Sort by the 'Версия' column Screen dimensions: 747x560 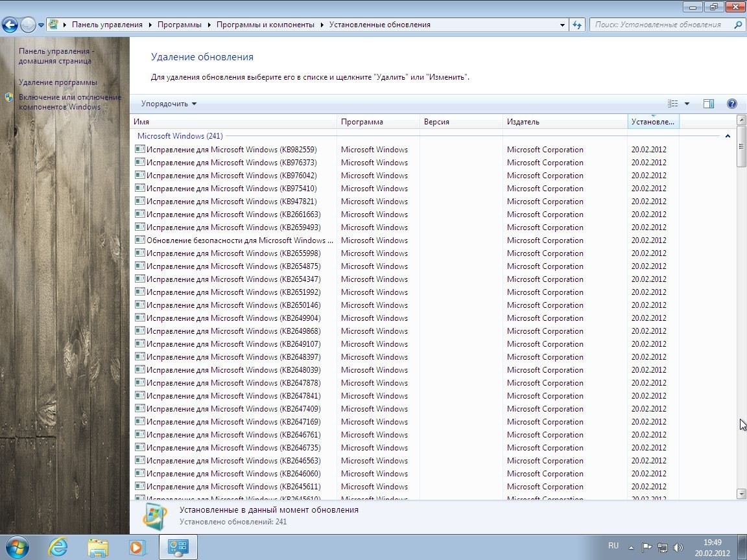coord(461,122)
